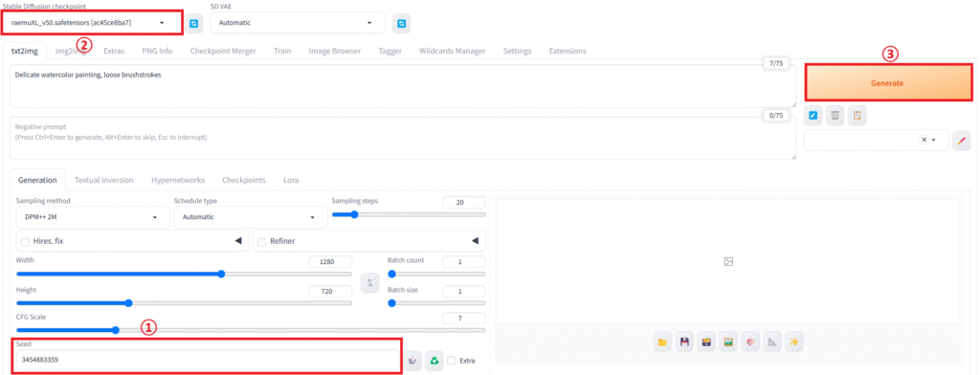Click the Generate button
The image size is (980, 375).
[x=887, y=83]
